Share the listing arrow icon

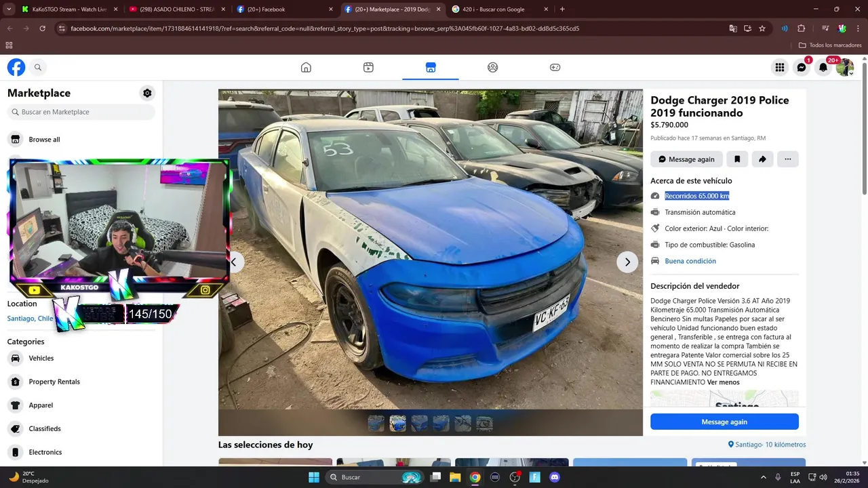(762, 159)
